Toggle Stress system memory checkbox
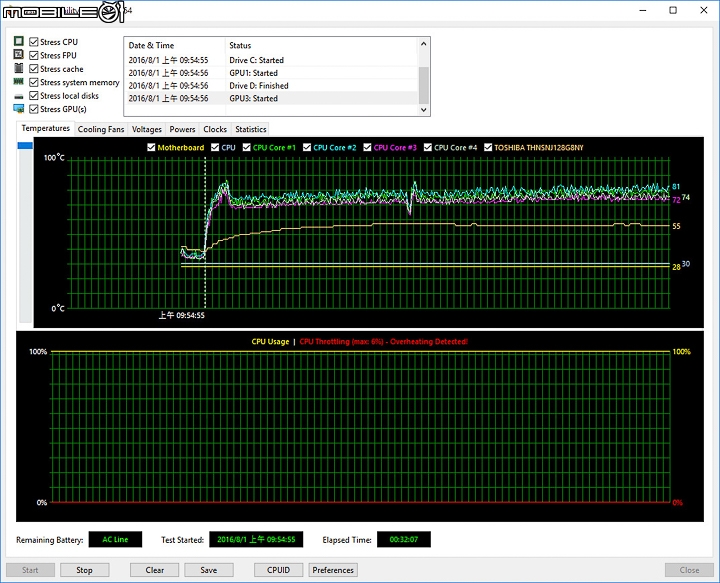 [x=34, y=82]
